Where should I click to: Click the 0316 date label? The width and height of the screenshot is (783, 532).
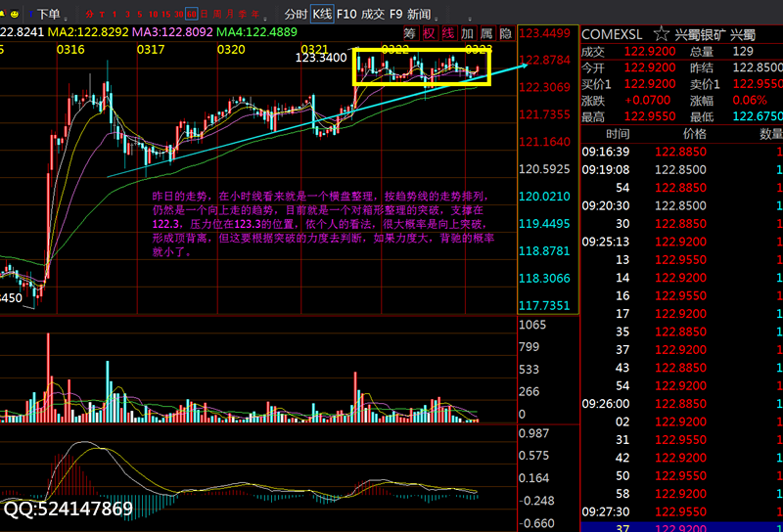click(x=70, y=50)
